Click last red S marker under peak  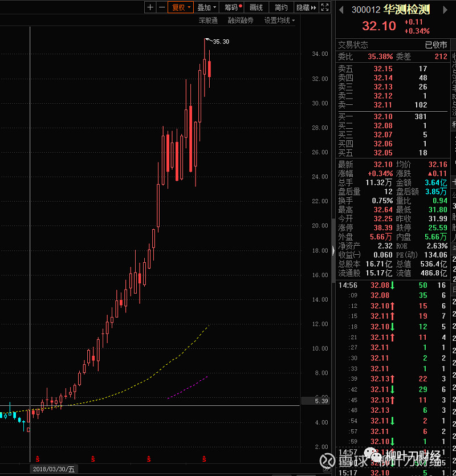pyautogui.click(x=204, y=459)
